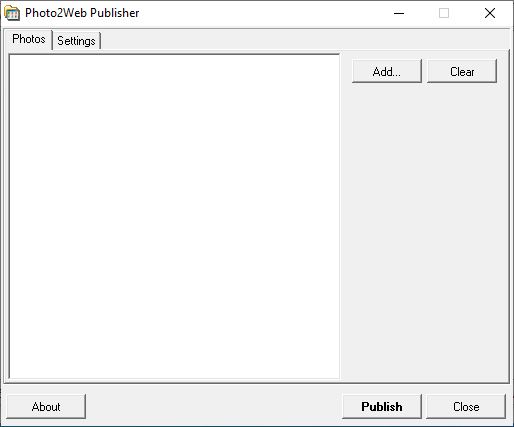Open the Add... photos dialog
514x427 pixels.
[387, 71]
